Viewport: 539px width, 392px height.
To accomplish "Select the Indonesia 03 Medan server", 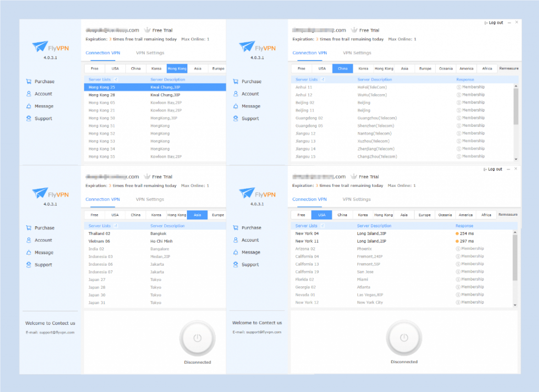I will tap(155, 257).
